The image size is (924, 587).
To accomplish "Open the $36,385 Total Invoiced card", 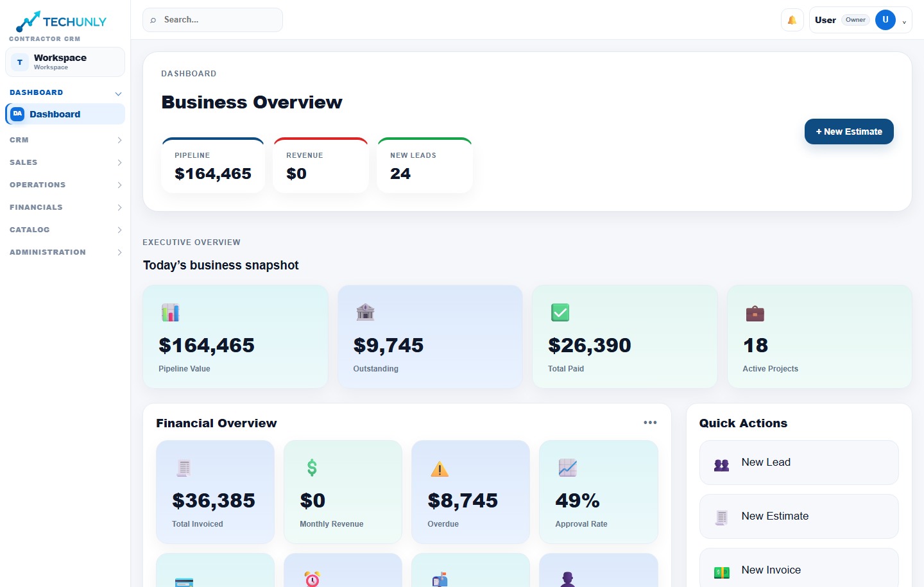I will (215, 492).
